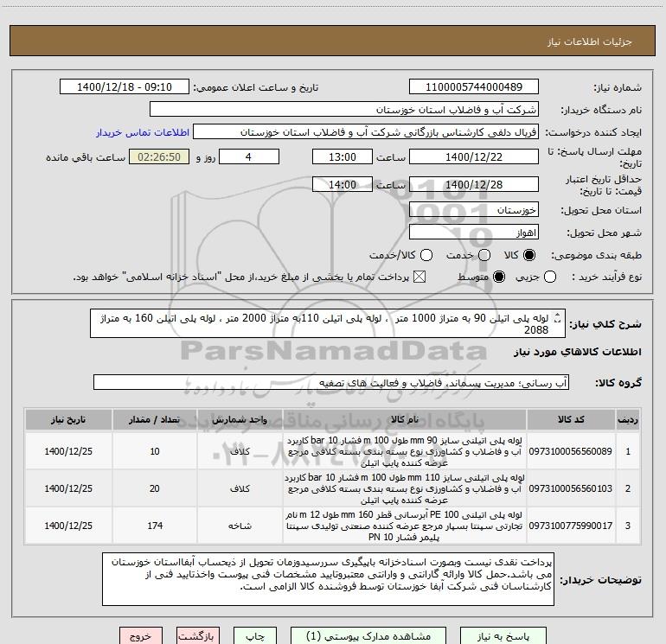Viewport: 666px width, 644px height.
Task: Click the buyer organization name field
Action: coord(344,110)
